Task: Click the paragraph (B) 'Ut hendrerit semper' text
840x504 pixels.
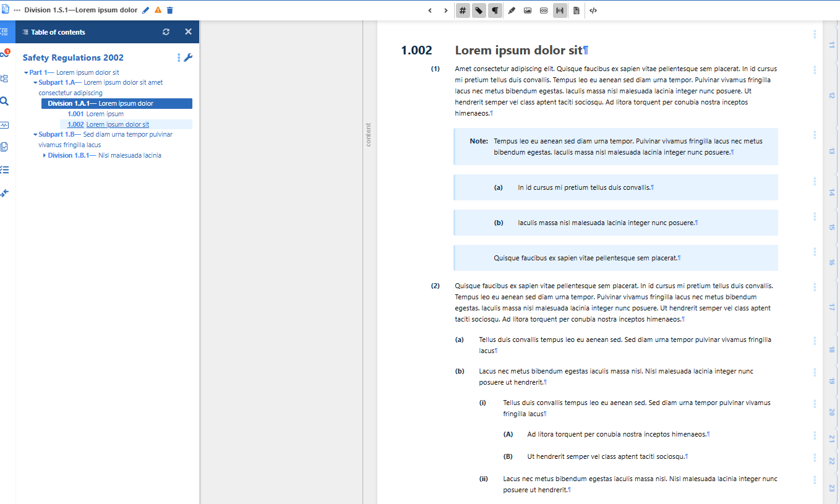Action: 606,456
